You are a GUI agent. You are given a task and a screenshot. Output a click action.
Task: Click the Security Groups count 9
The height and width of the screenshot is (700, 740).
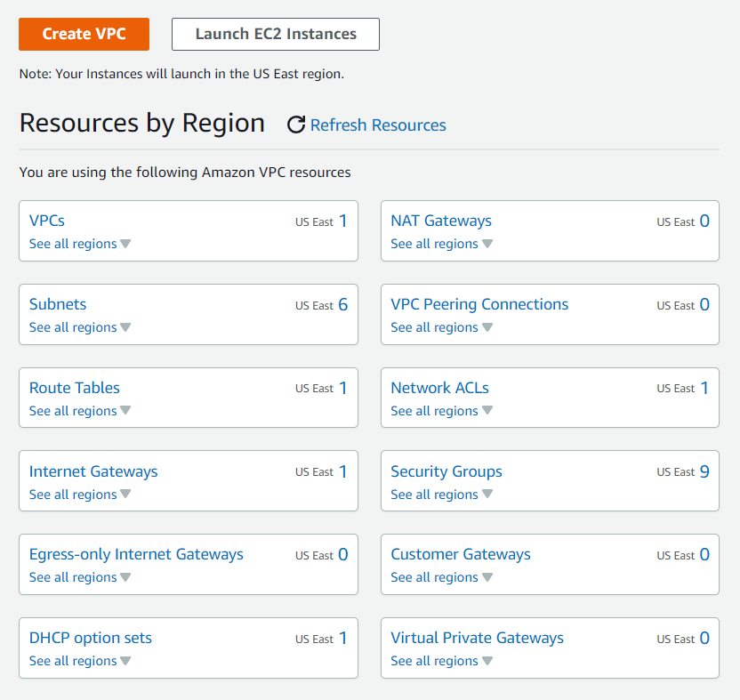704,471
